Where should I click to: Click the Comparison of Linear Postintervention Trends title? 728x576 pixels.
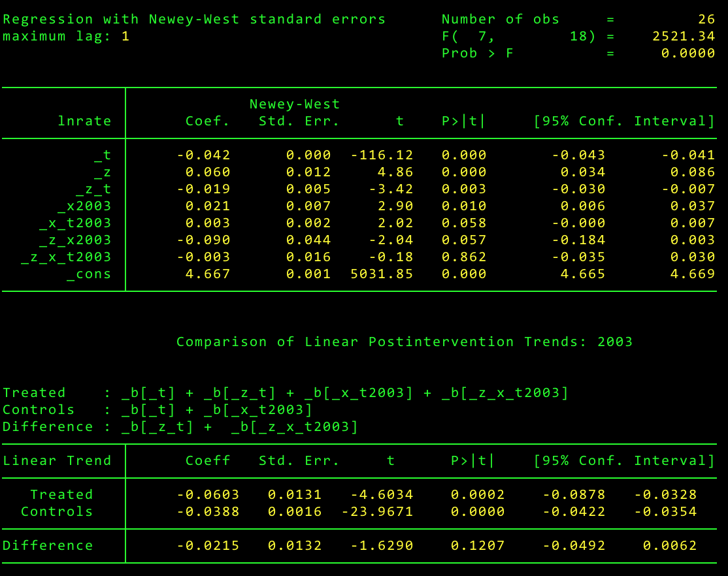click(x=404, y=342)
